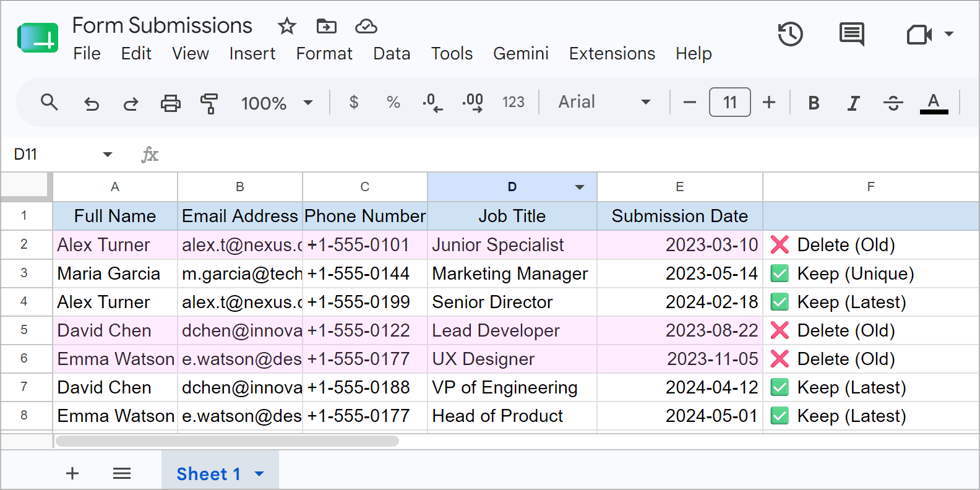Open the Help menu

pos(694,54)
